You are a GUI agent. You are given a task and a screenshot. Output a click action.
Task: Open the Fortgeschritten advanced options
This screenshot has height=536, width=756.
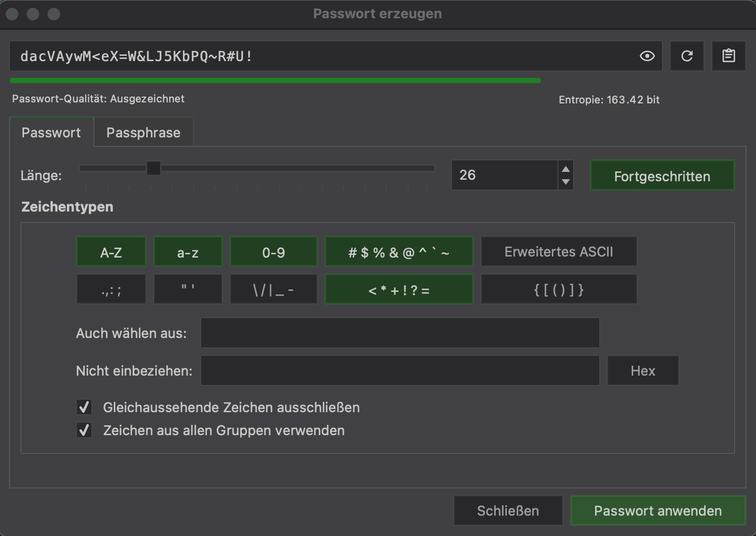tap(662, 176)
